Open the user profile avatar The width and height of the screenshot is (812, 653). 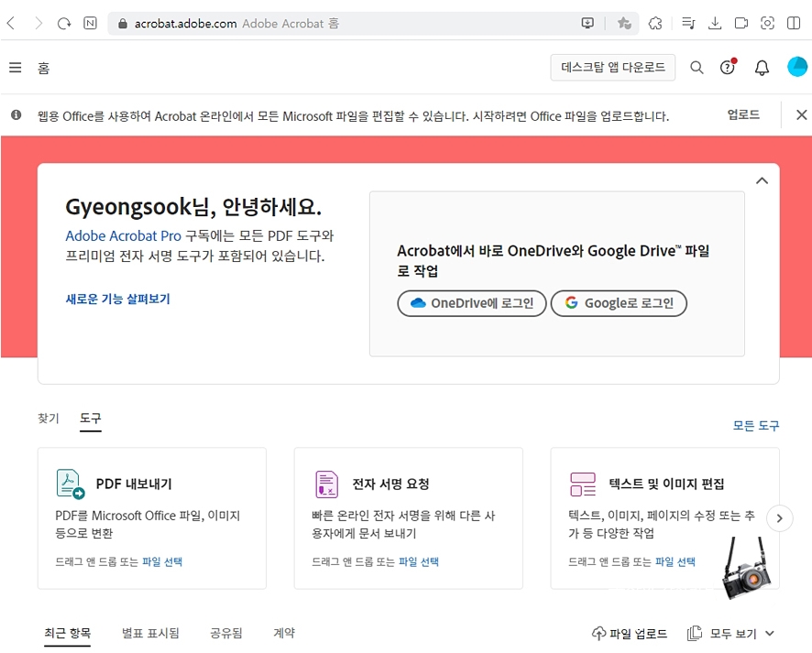pyautogui.click(x=797, y=67)
